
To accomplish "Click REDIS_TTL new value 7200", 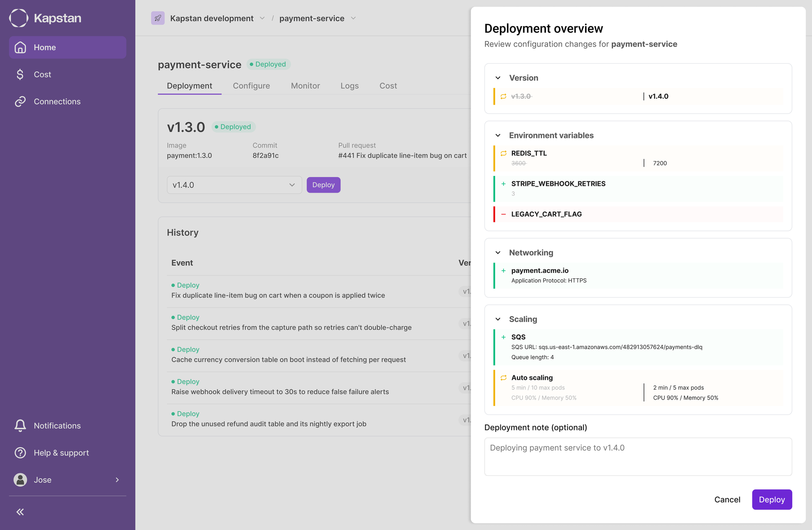I will point(660,163).
